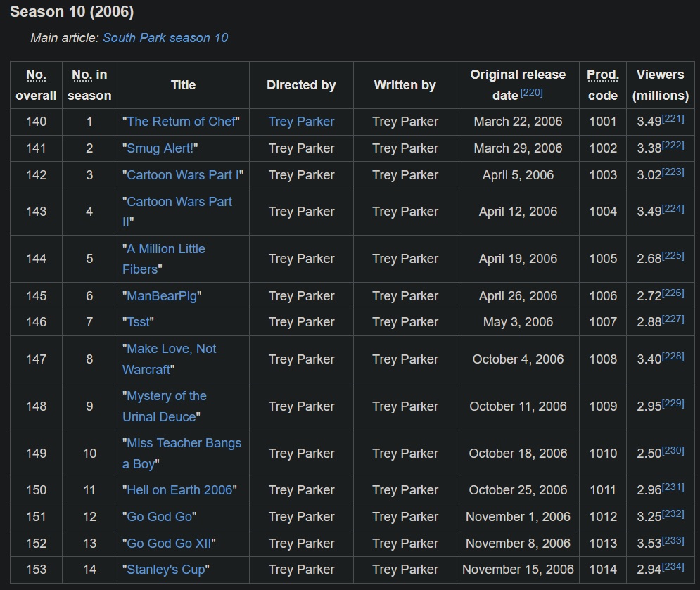Open "A Million Little Fibers" episode link
This screenshot has height=590, width=700.
click(x=164, y=259)
